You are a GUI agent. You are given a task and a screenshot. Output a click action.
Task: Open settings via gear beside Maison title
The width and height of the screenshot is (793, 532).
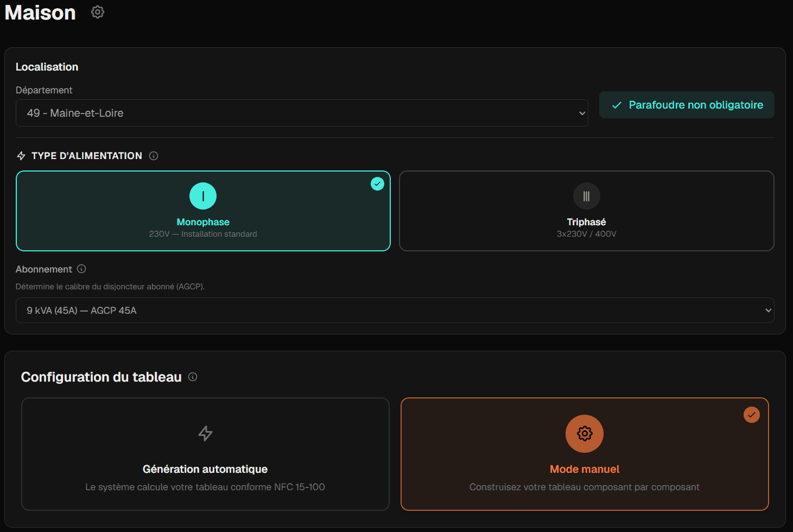(x=97, y=11)
